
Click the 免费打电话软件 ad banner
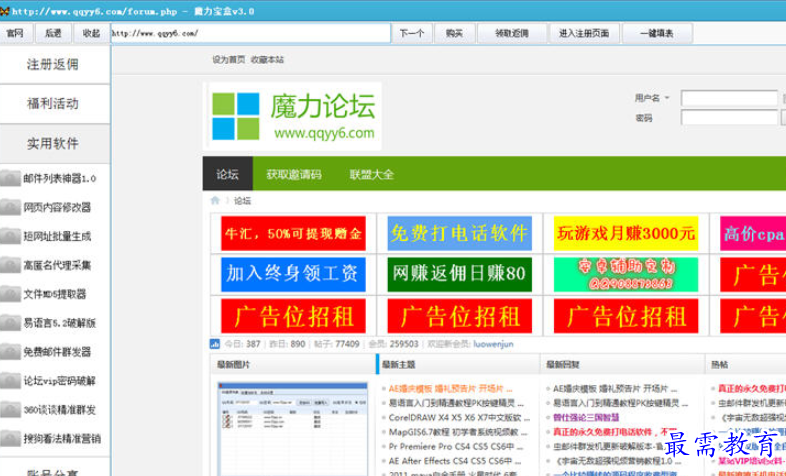click(458, 233)
